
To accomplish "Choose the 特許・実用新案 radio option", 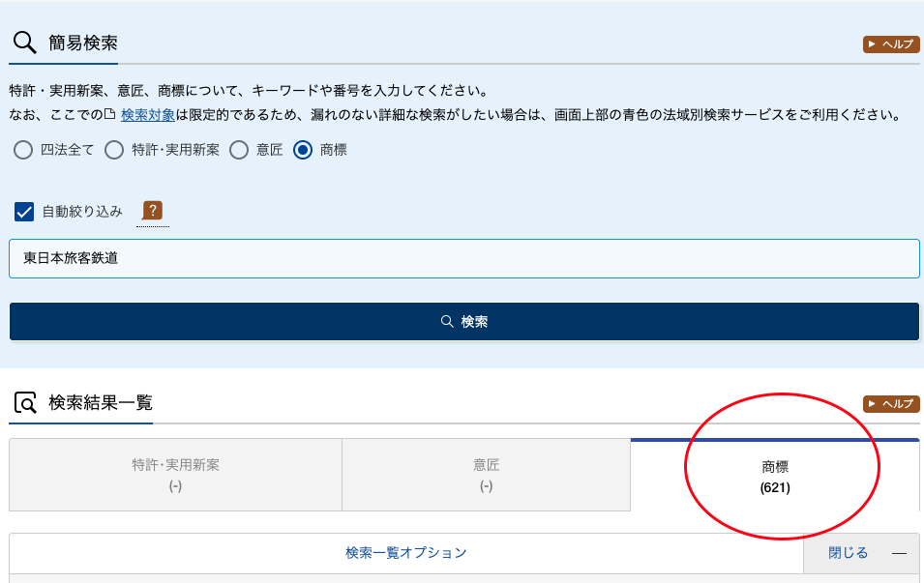I will coord(114,150).
